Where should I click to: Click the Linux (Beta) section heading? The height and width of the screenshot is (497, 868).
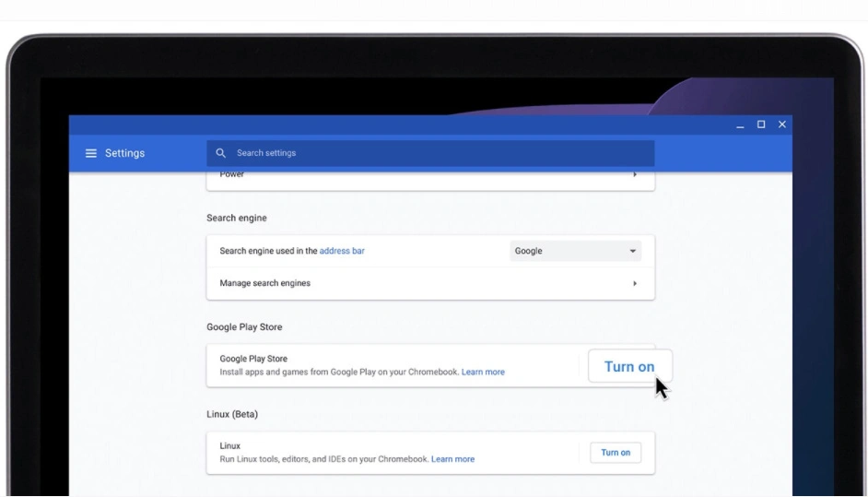point(232,414)
